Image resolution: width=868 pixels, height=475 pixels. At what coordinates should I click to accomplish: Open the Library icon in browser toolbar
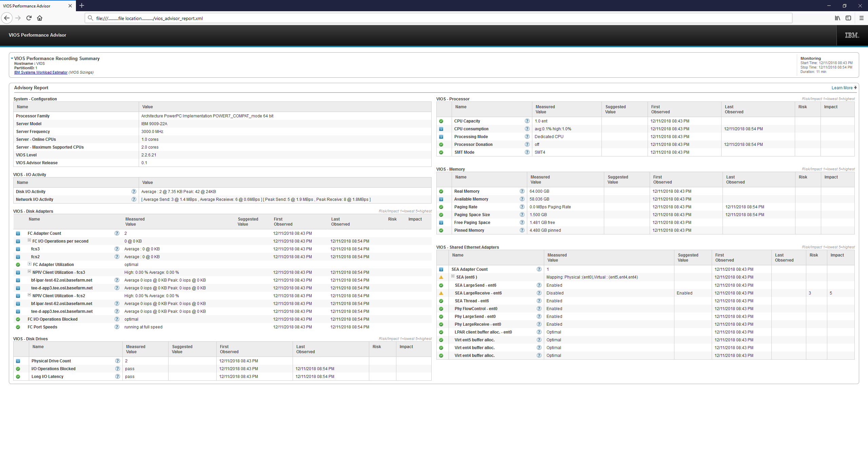pos(837,18)
